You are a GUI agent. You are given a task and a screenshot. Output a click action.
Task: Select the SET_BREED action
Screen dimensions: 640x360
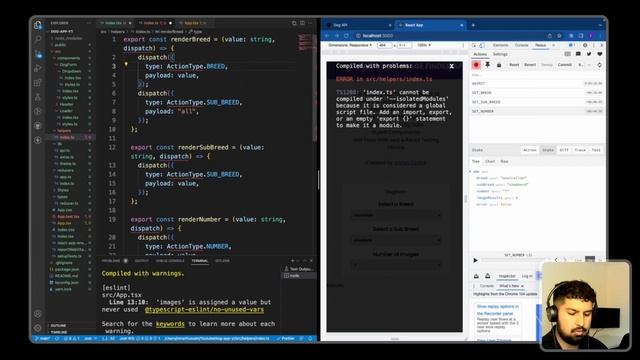537,93
